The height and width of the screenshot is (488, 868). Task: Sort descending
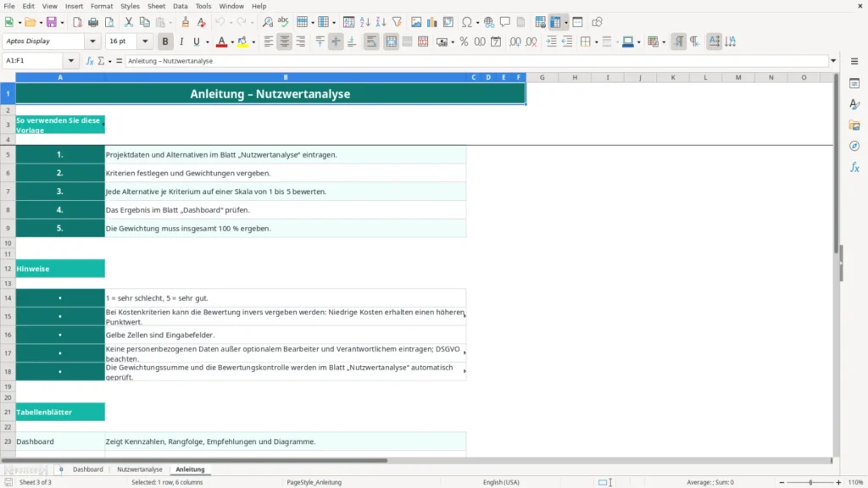(381, 22)
